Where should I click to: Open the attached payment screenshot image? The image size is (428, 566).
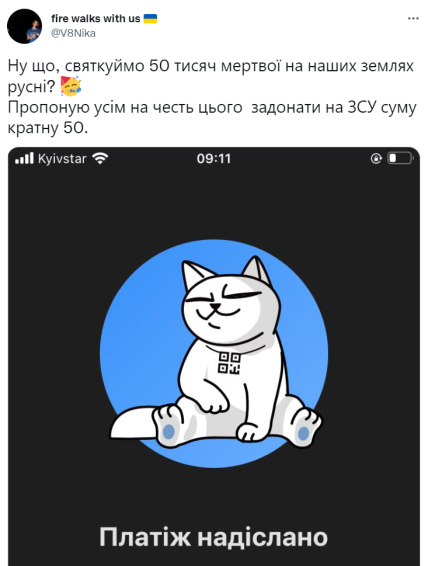(x=214, y=356)
